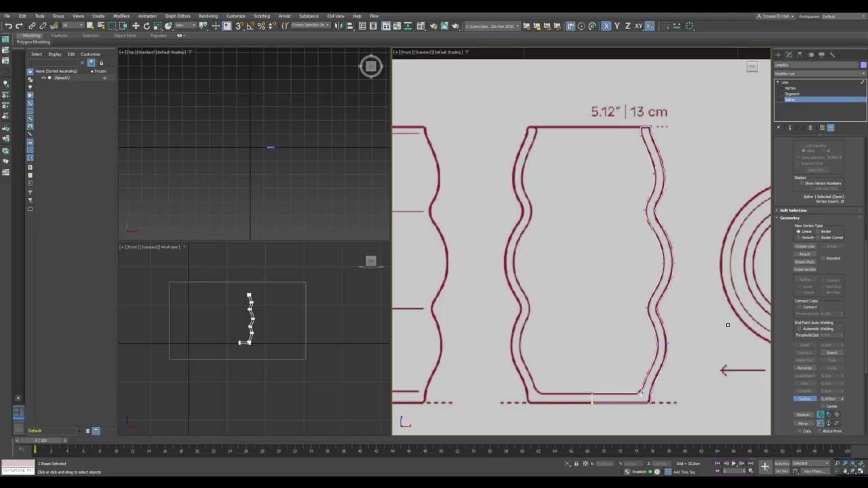Screen dimensions: 868x488
Task: Select the Mirror Horizontally icon
Action: coord(821,423)
